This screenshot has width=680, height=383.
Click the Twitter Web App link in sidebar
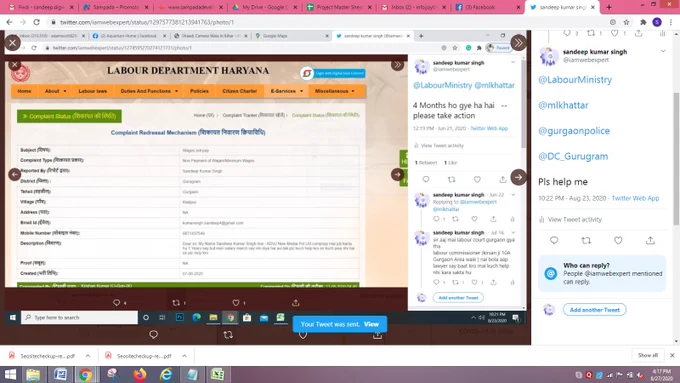point(635,198)
